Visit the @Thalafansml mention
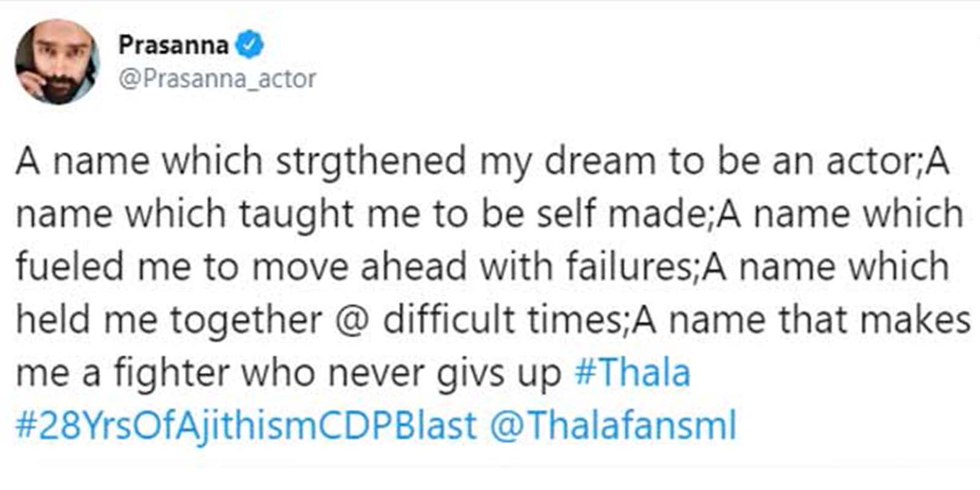The height and width of the screenshot is (490, 980). point(612,425)
